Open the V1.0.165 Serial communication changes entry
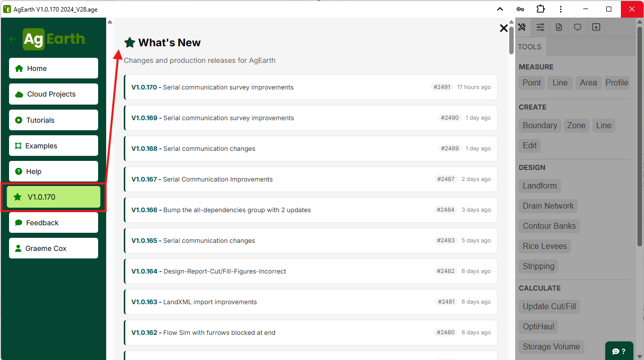Viewport: 644px width, 360px height. pyautogui.click(x=310, y=241)
